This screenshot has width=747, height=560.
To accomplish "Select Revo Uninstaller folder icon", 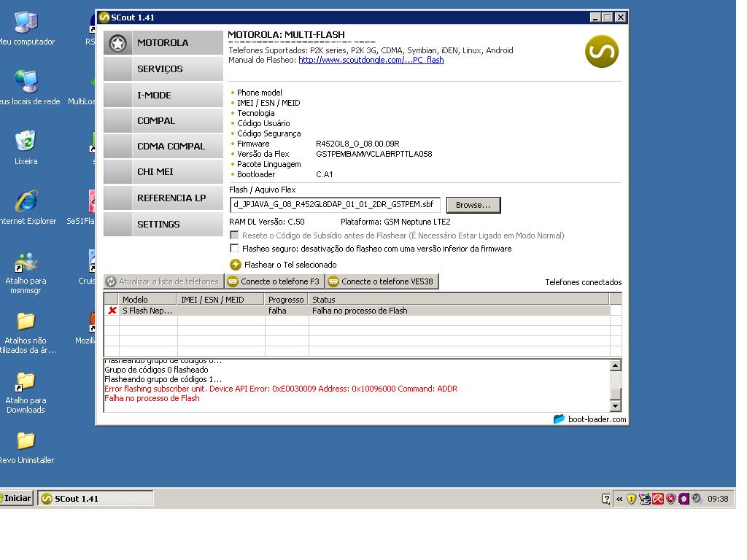I will [x=26, y=448].
